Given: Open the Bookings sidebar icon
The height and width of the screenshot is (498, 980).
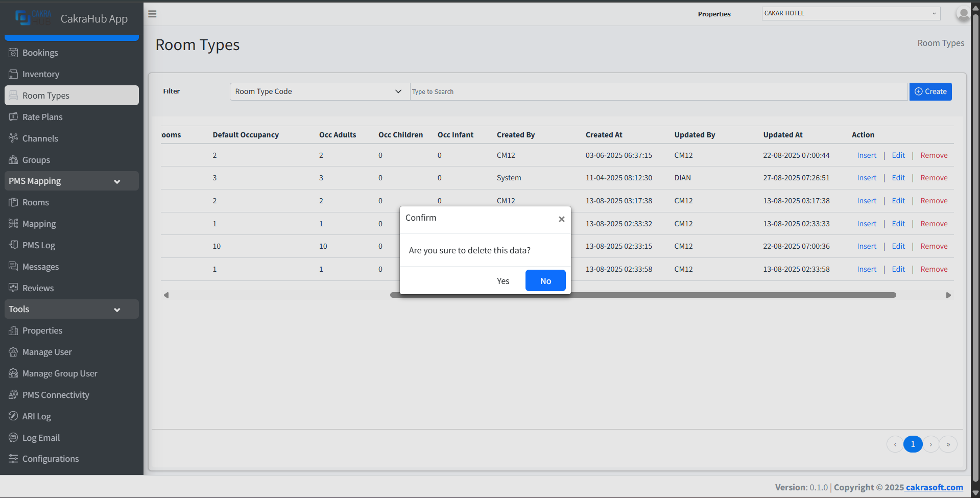Looking at the screenshot, I should click(13, 53).
